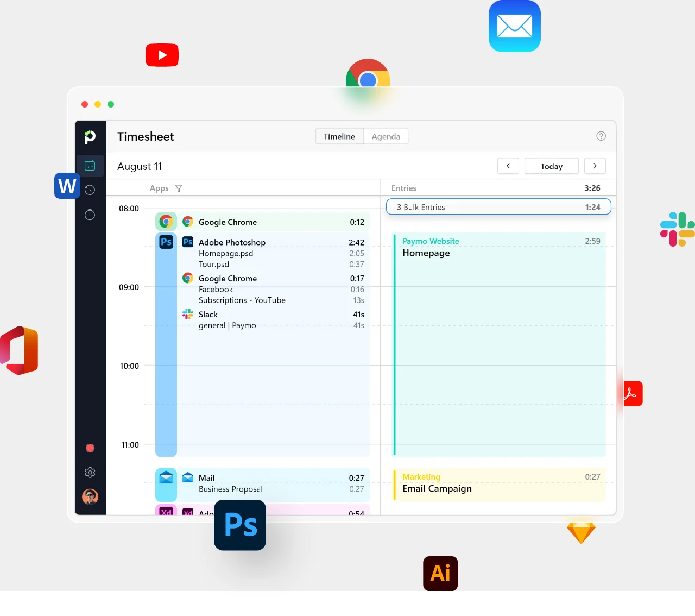This screenshot has height=616, width=695.
Task: Click the large Photoshop block icon in the timeline
Action: click(x=166, y=242)
